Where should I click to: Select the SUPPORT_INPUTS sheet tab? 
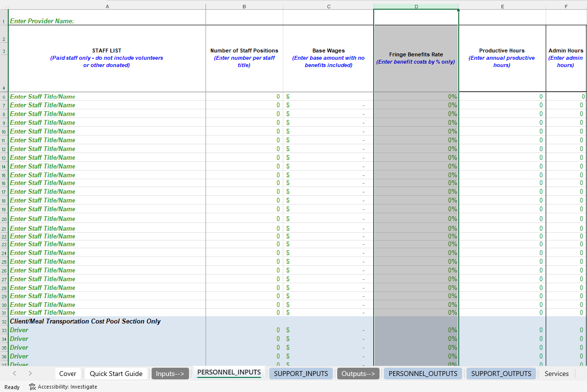301,374
